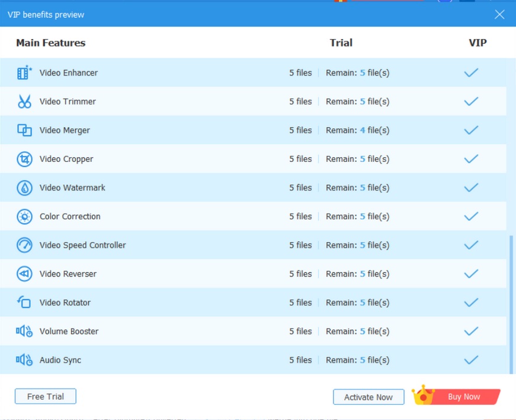This screenshot has height=420, width=516.
Task: Select the Audio Sync label
Action: click(x=60, y=360)
